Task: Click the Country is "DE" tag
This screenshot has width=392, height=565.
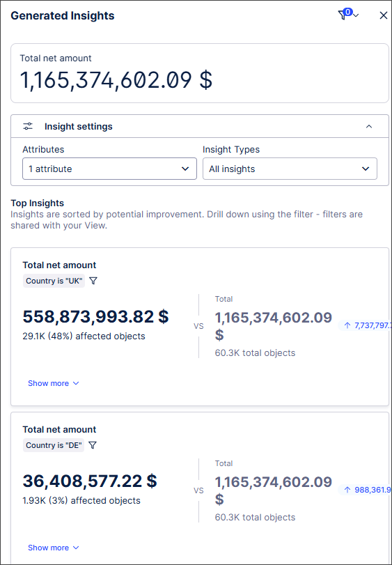Action: point(54,445)
